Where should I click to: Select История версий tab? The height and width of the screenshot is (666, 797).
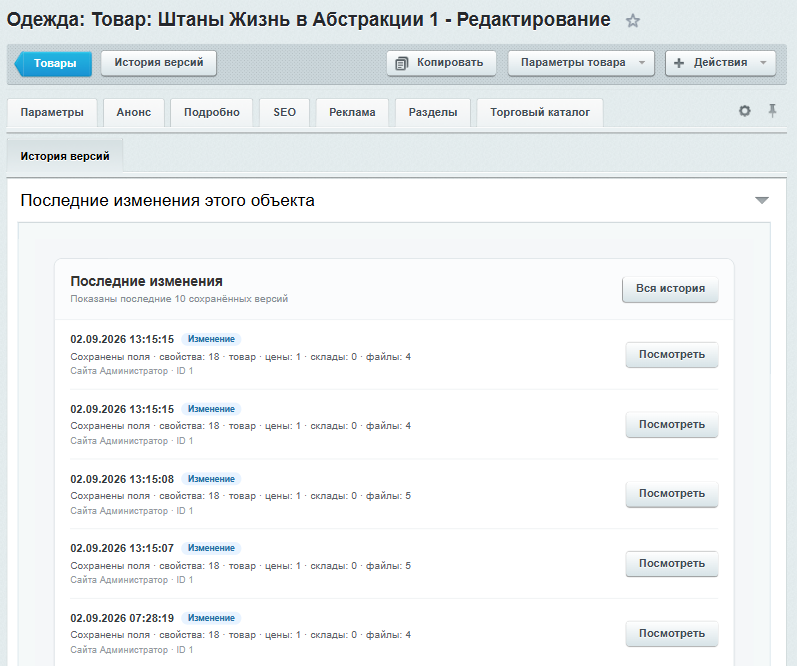coord(65,156)
